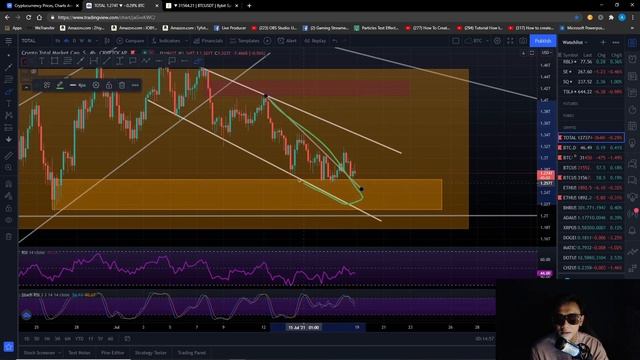This screenshot has width=640, height=360.
Task: Select the measure ruler tool
Action: point(8,156)
